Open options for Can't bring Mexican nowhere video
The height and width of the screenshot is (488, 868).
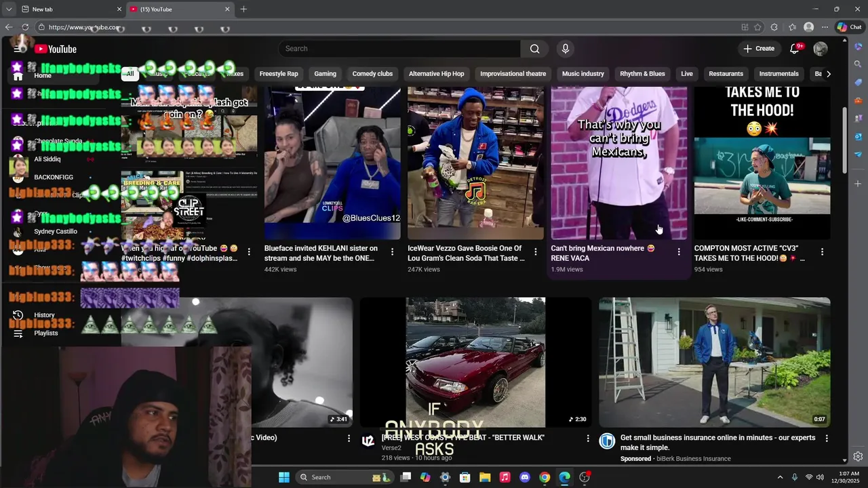point(679,251)
